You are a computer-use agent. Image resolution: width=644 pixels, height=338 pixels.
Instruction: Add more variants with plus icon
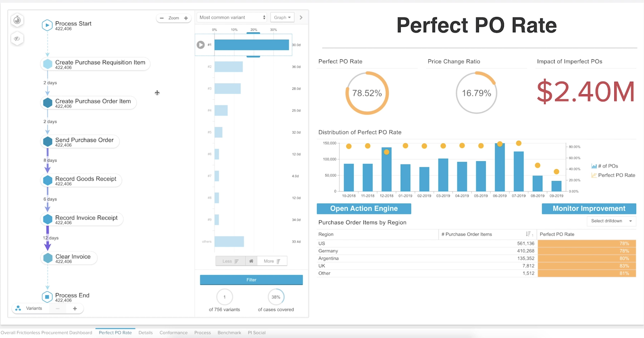(75, 308)
